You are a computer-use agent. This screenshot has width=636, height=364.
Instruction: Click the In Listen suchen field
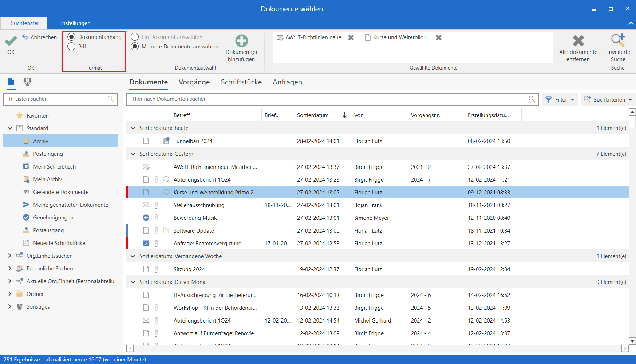56,99
